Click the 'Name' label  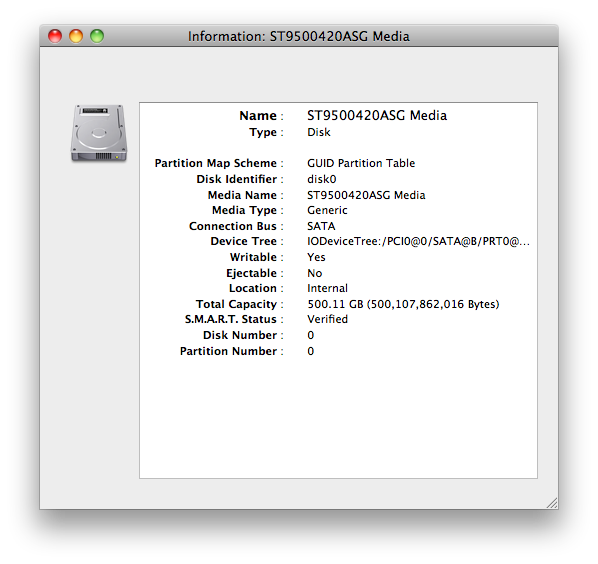pyautogui.click(x=258, y=116)
